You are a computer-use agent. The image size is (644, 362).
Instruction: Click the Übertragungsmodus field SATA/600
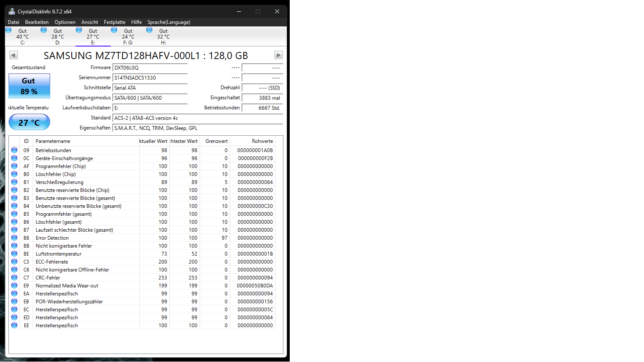[x=150, y=98]
